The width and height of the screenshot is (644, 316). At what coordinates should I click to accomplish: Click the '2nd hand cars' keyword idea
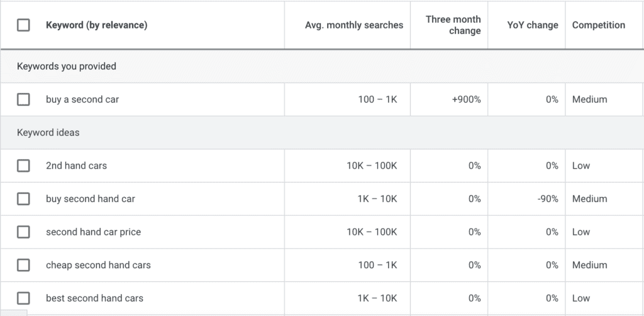pos(76,166)
